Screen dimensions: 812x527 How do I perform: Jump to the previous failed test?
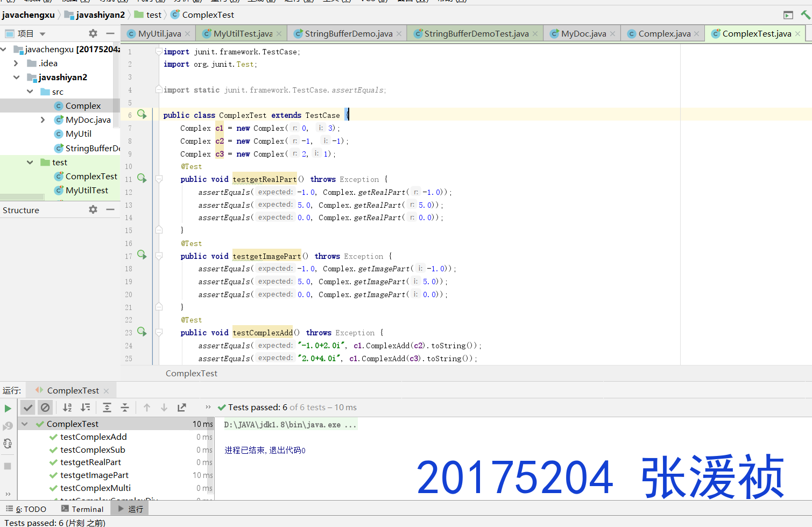147,407
